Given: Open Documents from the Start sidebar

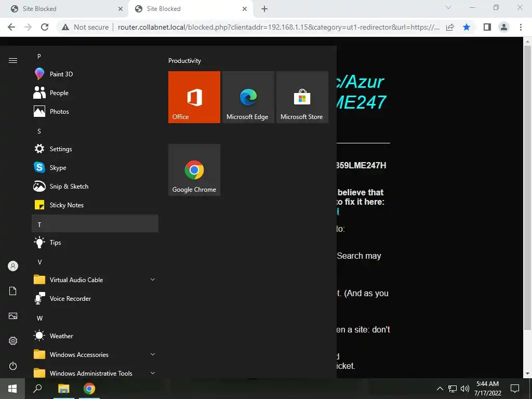Looking at the screenshot, I should [13, 291].
